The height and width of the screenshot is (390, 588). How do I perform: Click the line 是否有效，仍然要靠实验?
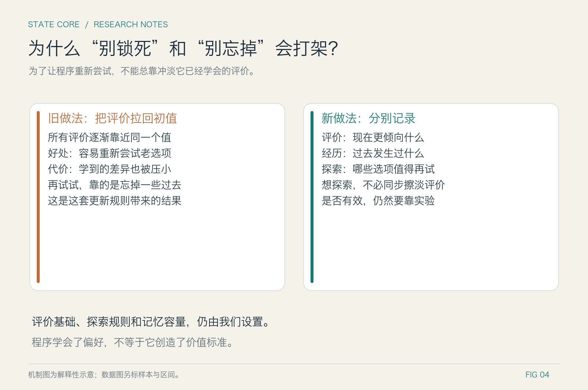click(x=378, y=201)
